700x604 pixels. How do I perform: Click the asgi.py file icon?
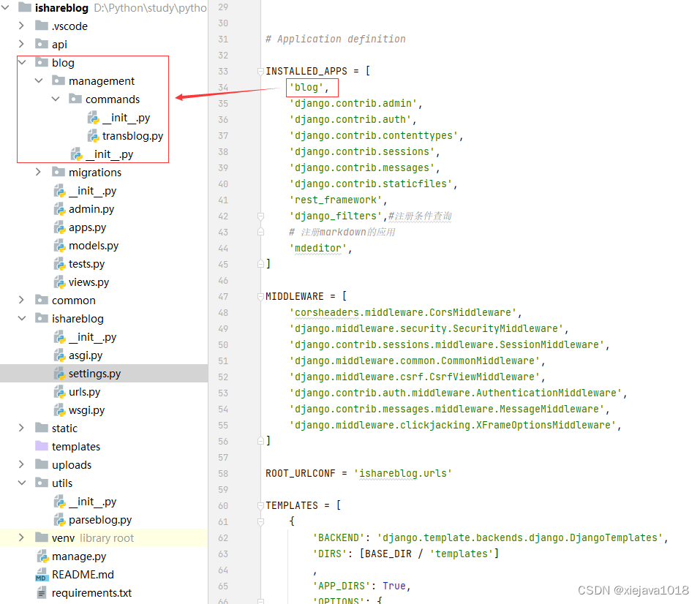click(60, 355)
